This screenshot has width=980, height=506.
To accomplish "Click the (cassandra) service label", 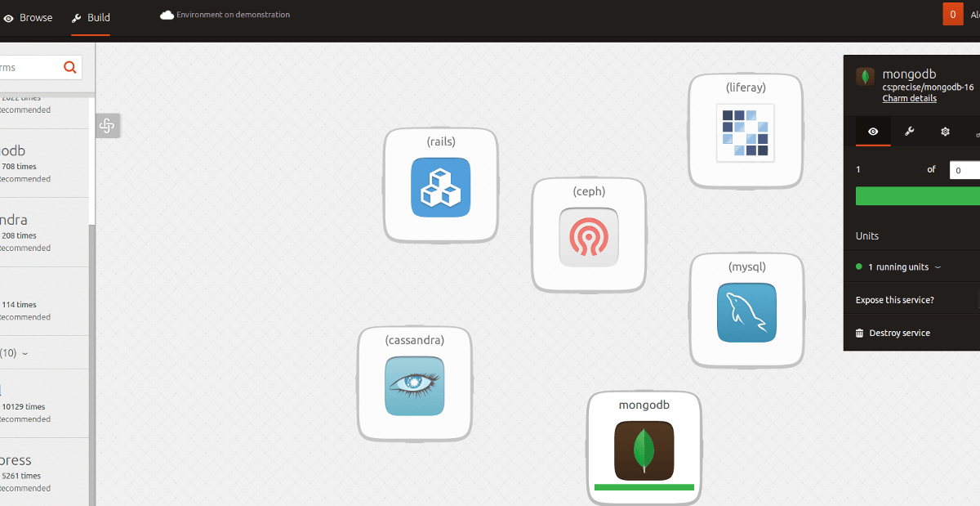I will pyautogui.click(x=415, y=340).
